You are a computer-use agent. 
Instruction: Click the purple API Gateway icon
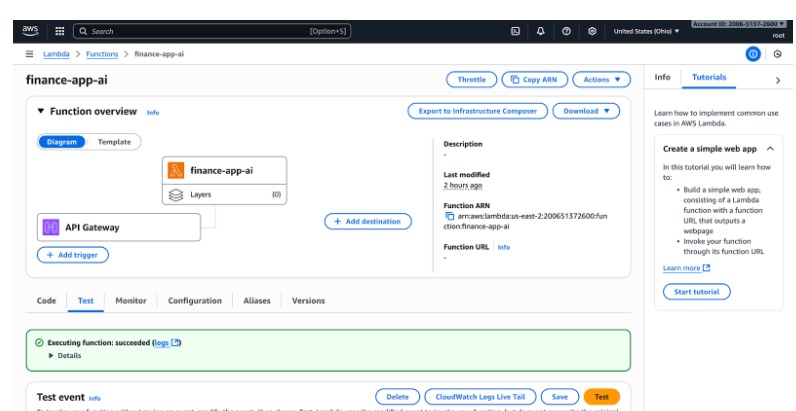pos(51,227)
